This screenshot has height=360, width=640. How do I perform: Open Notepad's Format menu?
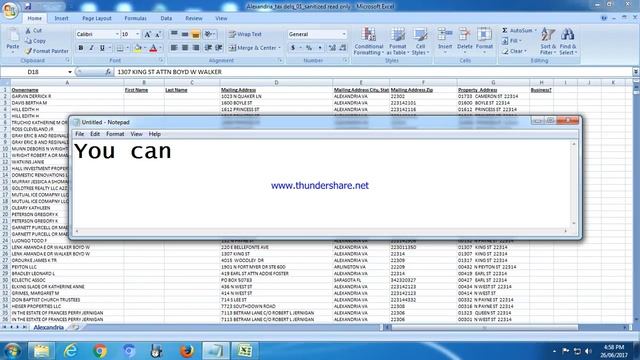pyautogui.click(x=115, y=134)
